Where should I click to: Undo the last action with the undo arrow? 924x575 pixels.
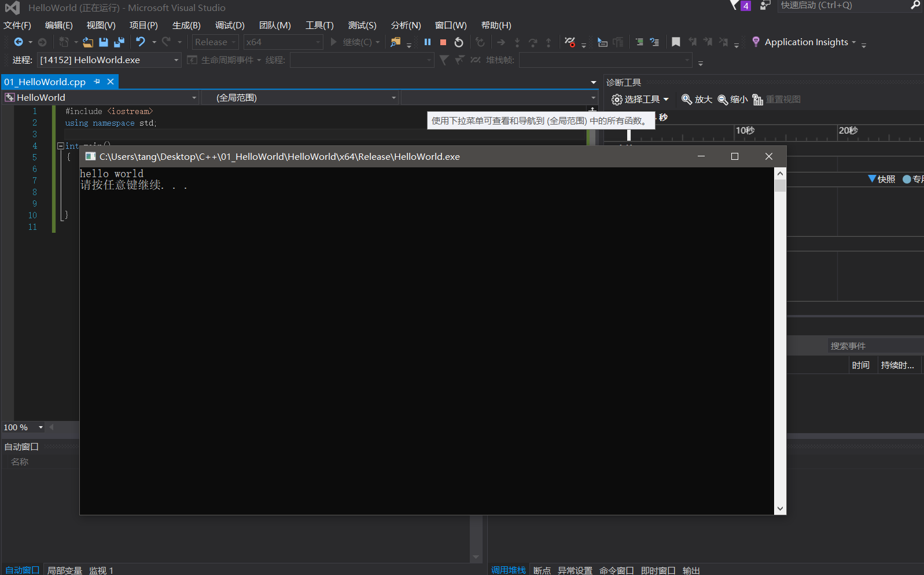point(141,42)
